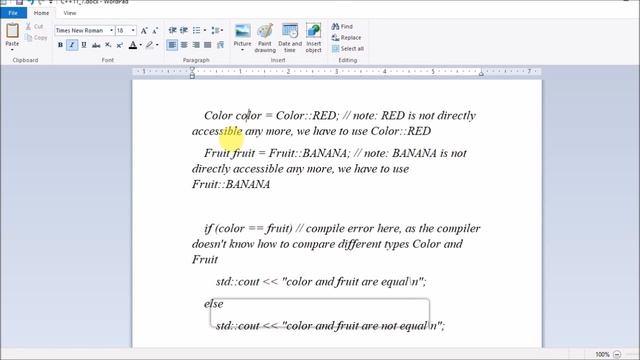Toggle Underline formatting
The width and height of the screenshot is (640, 360).
coord(84,45)
